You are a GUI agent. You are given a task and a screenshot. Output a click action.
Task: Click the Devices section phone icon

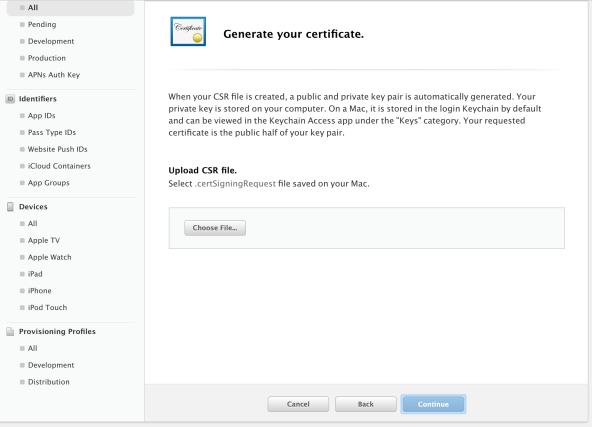click(x=10, y=207)
